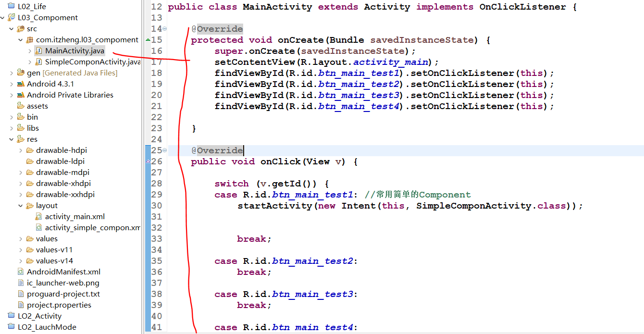This screenshot has height=334, width=644.
Task: Click the Android 4.3.1 library icon
Action: click(21, 84)
